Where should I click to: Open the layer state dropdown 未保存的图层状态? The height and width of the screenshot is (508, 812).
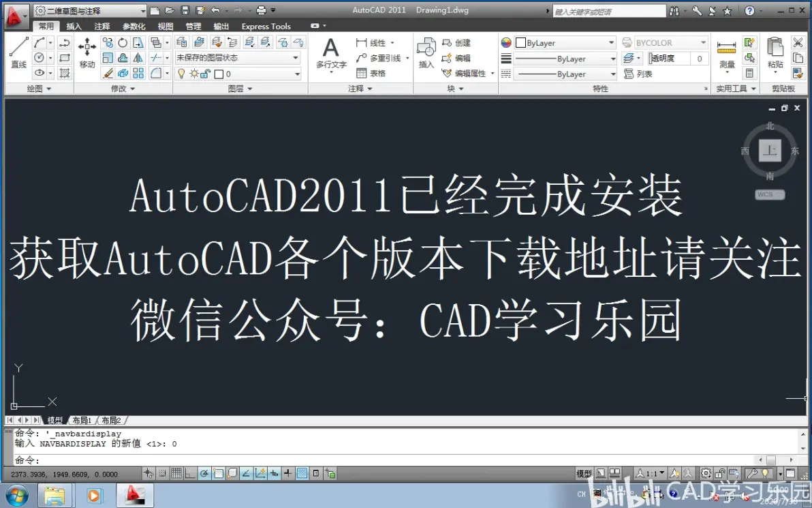click(x=238, y=57)
